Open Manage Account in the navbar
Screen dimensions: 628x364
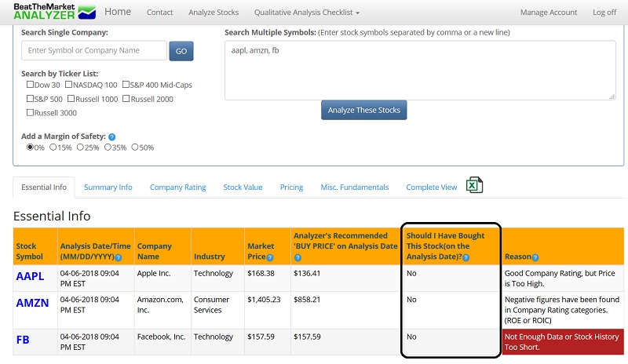coord(549,13)
